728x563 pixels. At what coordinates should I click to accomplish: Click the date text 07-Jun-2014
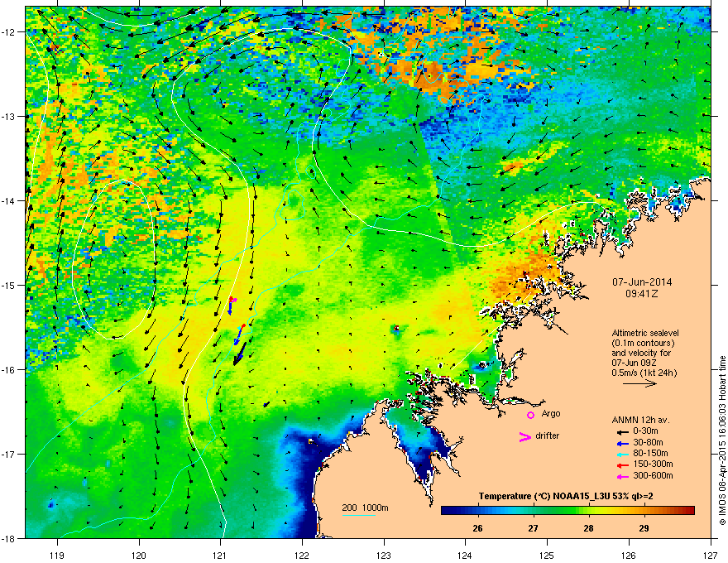click(642, 282)
